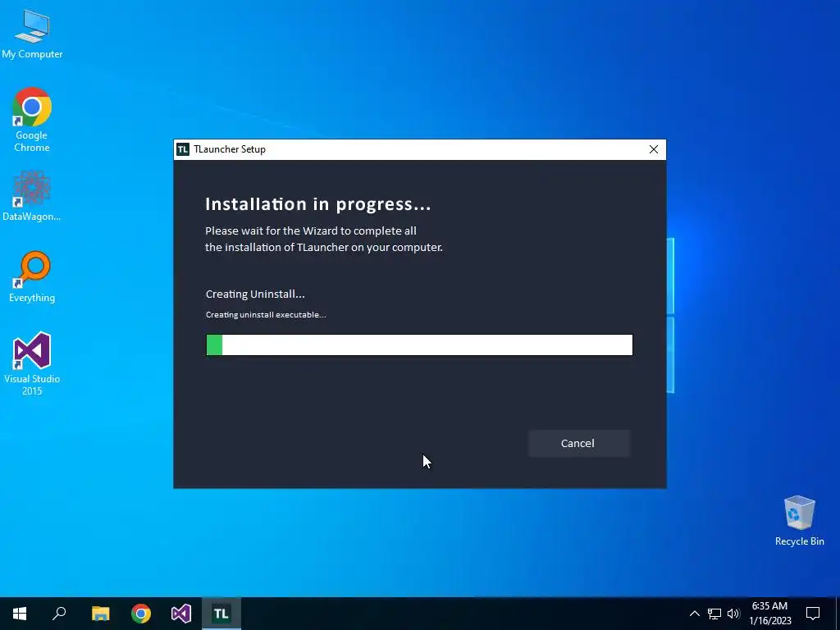Open the network status tray icon

(714, 614)
